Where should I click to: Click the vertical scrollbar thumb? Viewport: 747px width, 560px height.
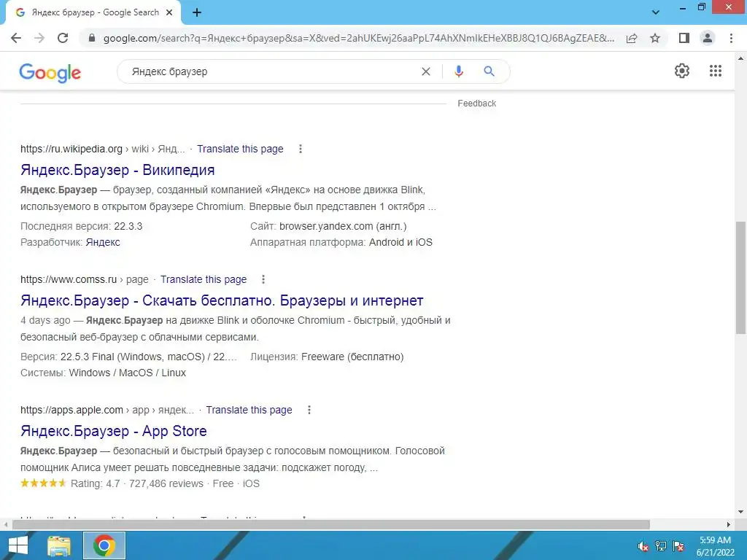[740, 278]
